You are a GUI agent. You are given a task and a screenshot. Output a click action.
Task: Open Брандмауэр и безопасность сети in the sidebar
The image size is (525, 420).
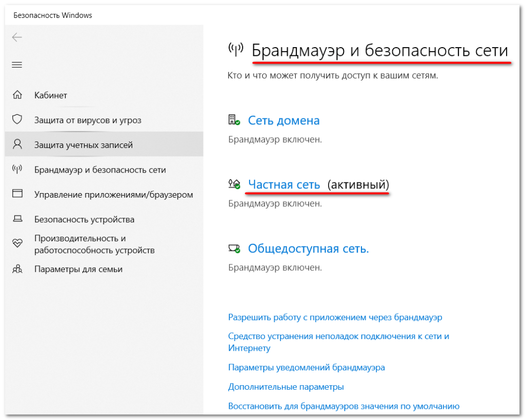(x=104, y=170)
